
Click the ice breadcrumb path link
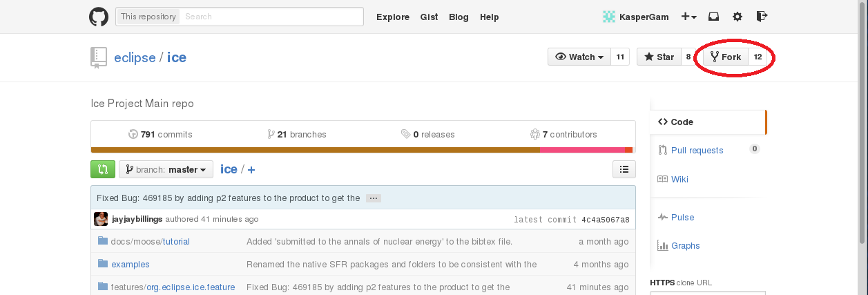point(229,169)
